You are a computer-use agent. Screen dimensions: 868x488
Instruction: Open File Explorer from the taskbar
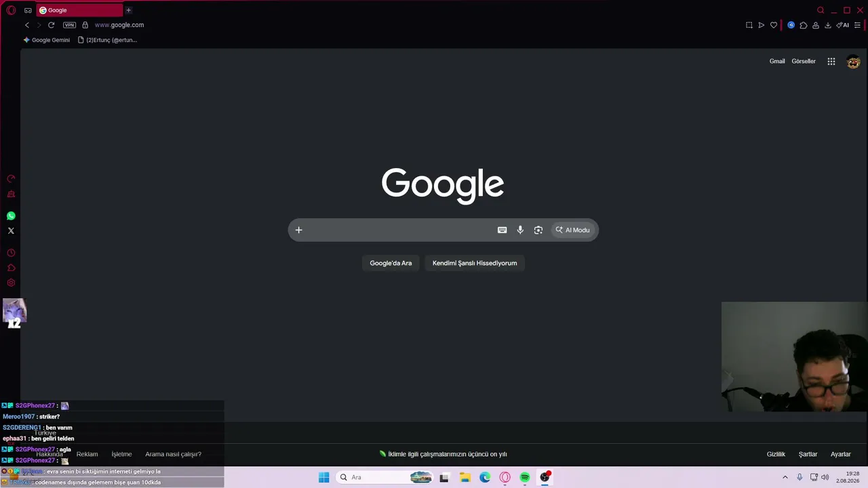click(465, 477)
